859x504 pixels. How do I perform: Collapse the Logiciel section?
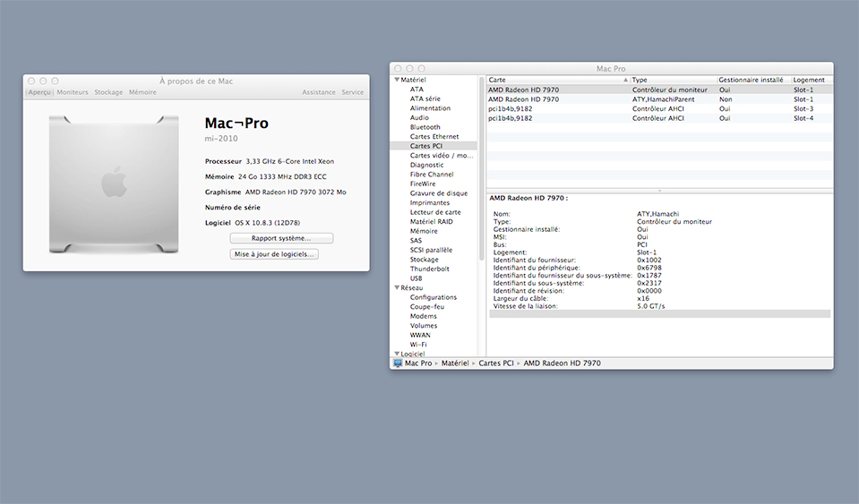click(x=397, y=355)
